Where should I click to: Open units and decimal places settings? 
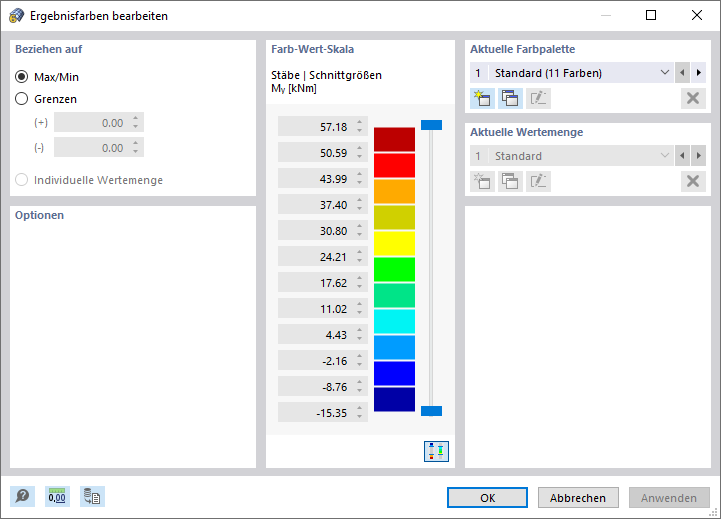pyautogui.click(x=57, y=497)
